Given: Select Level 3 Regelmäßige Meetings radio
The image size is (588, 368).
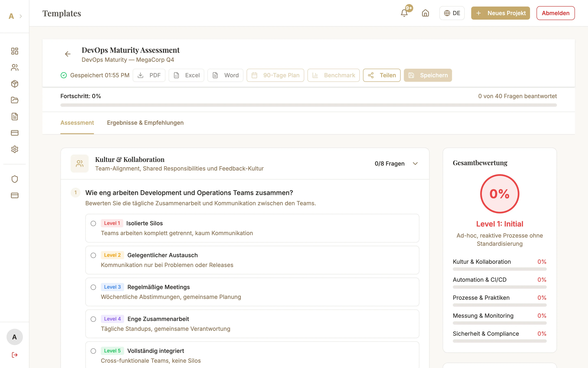Looking at the screenshot, I should tap(93, 287).
